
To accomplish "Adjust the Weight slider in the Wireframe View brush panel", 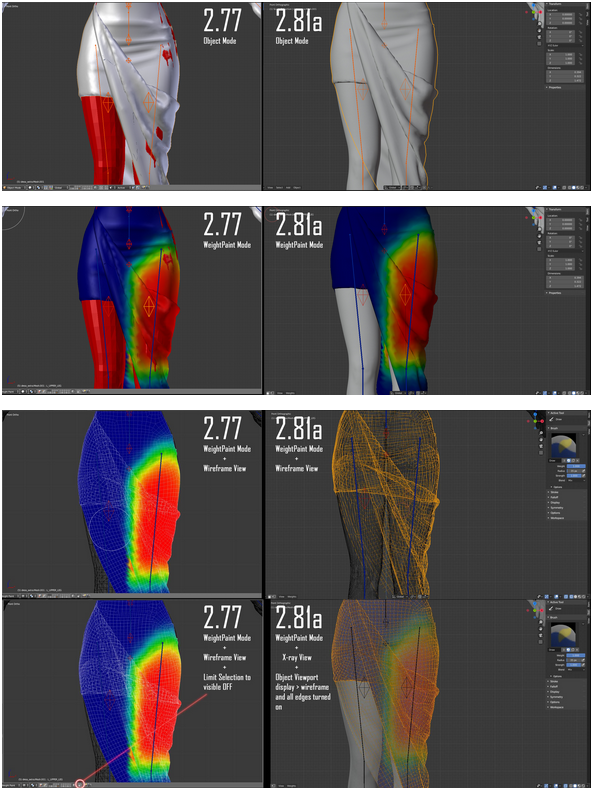I will tap(576, 466).
